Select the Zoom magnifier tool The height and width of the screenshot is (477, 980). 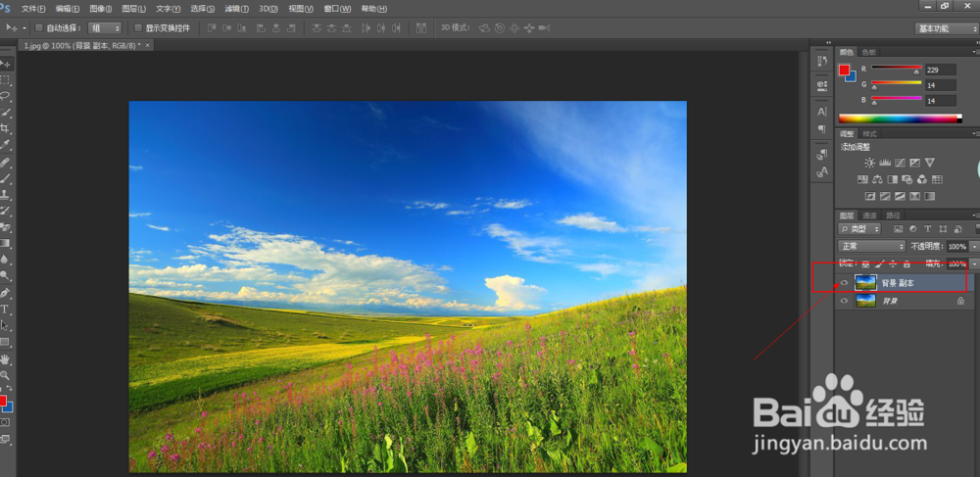5,375
